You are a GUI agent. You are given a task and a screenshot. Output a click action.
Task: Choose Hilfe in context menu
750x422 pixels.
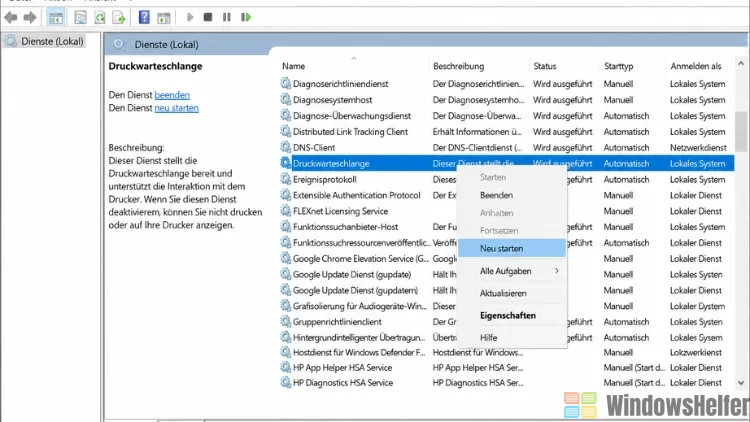coord(512,337)
